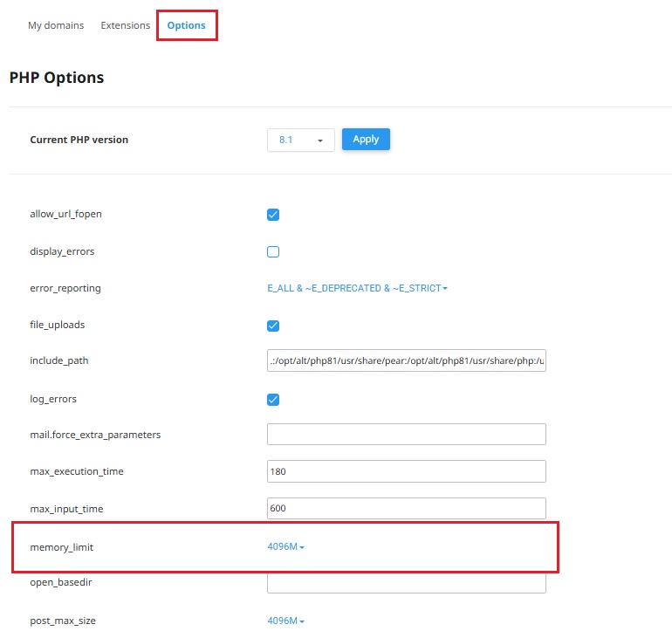Open the PHP version 8.1 dropdown
Viewport: 672px width, 638px height.
pyautogui.click(x=300, y=140)
